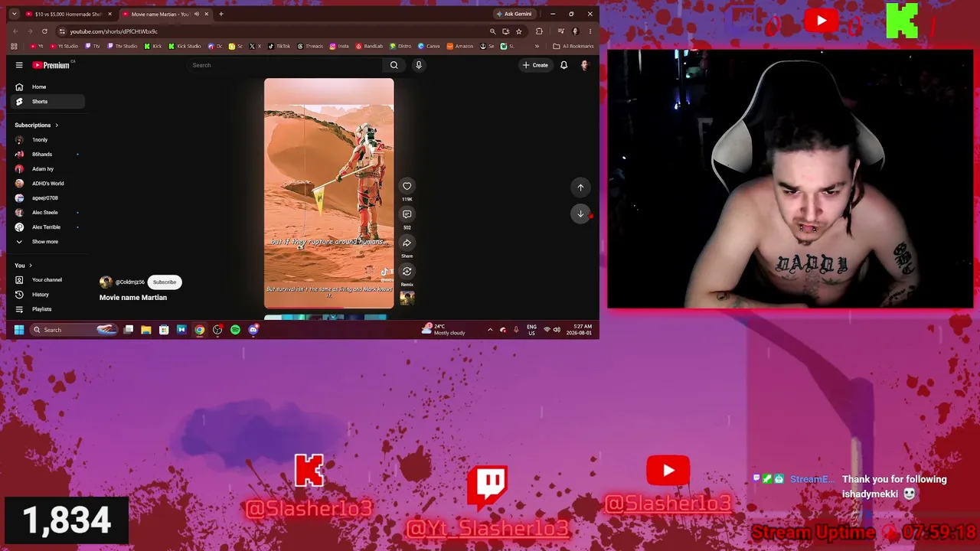
Task: Open the Chrome extensions puzzle icon
Action: (539, 31)
